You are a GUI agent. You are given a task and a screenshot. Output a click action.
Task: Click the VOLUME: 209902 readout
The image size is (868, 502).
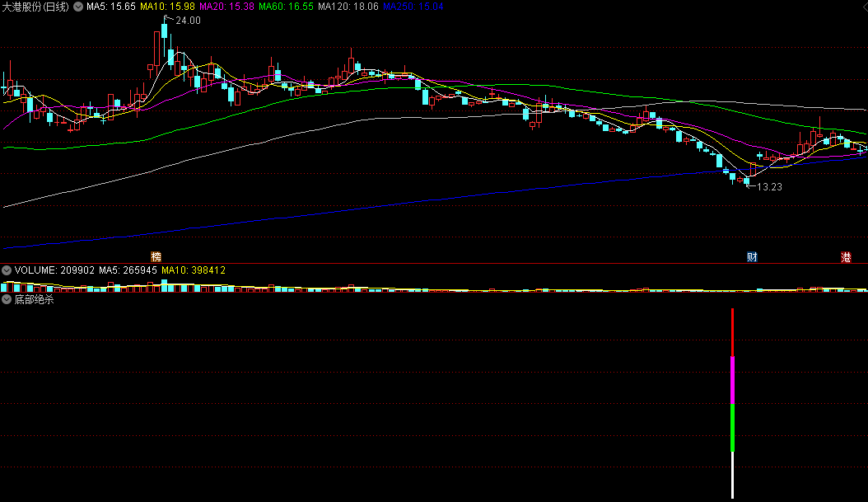(54, 270)
